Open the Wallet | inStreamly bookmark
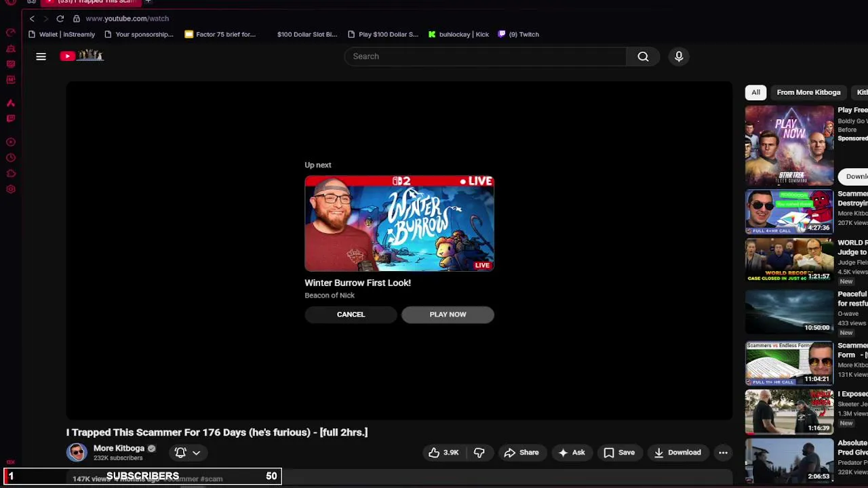The height and width of the screenshot is (488, 868). pyautogui.click(x=62, y=35)
